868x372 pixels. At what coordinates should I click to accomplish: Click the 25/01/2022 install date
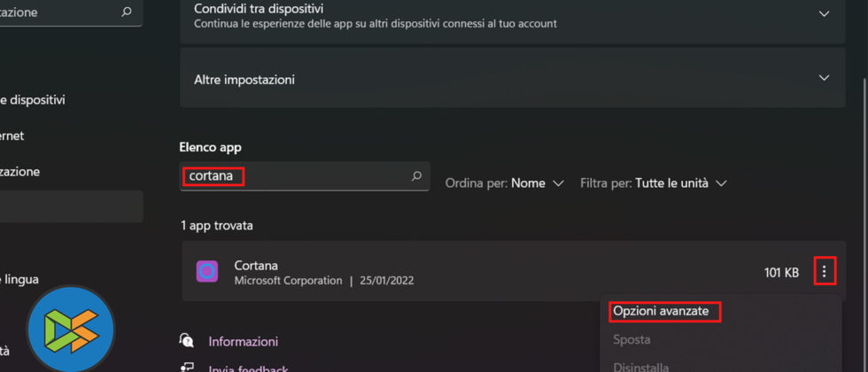(386, 281)
